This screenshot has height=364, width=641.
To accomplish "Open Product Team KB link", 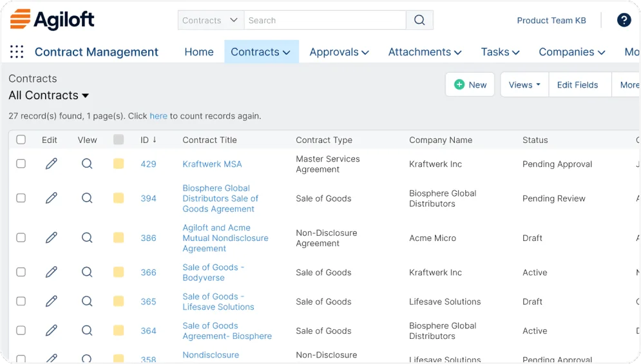I will tap(551, 21).
